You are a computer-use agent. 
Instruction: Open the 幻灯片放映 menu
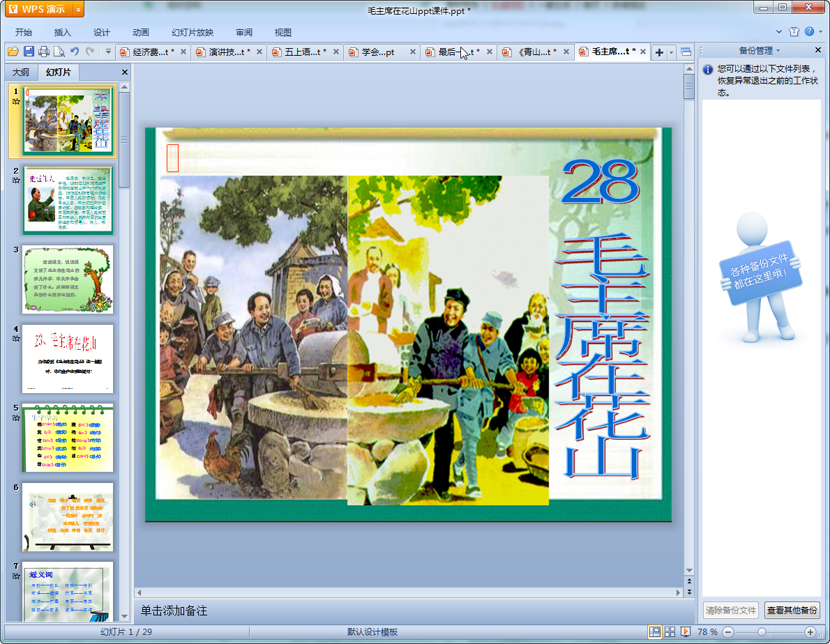(x=192, y=32)
